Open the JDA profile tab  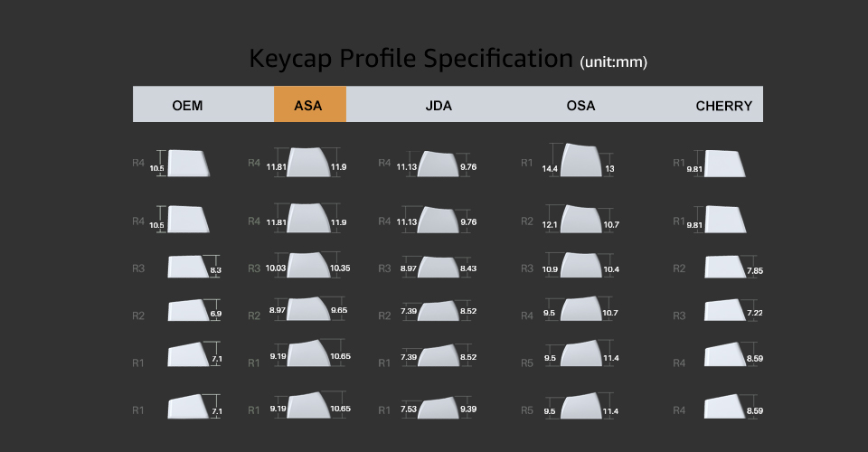click(x=439, y=105)
